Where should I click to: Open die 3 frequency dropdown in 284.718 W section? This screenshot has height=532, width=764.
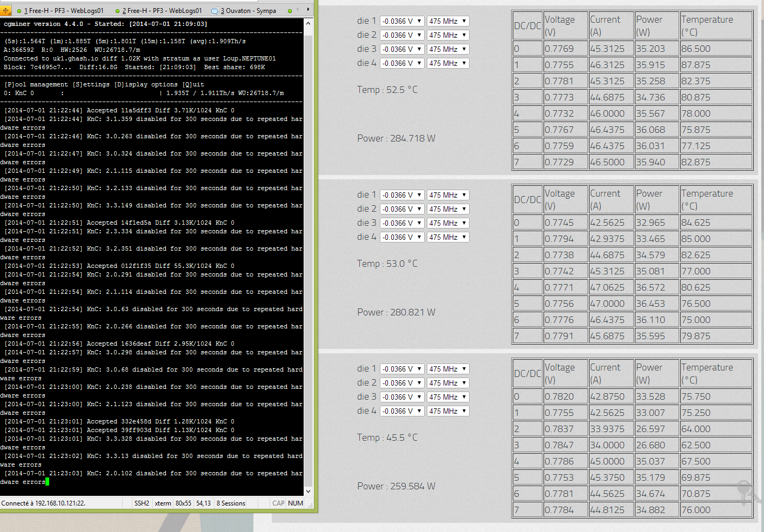click(x=448, y=49)
